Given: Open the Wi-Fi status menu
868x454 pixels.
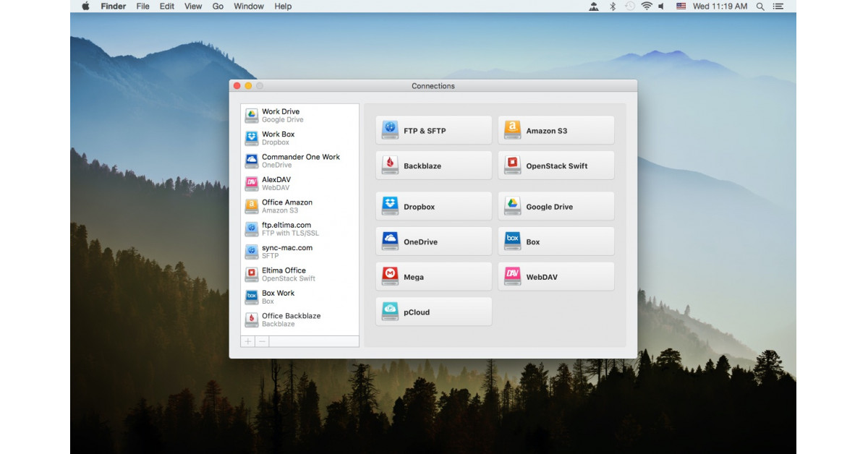Looking at the screenshot, I should (647, 7).
